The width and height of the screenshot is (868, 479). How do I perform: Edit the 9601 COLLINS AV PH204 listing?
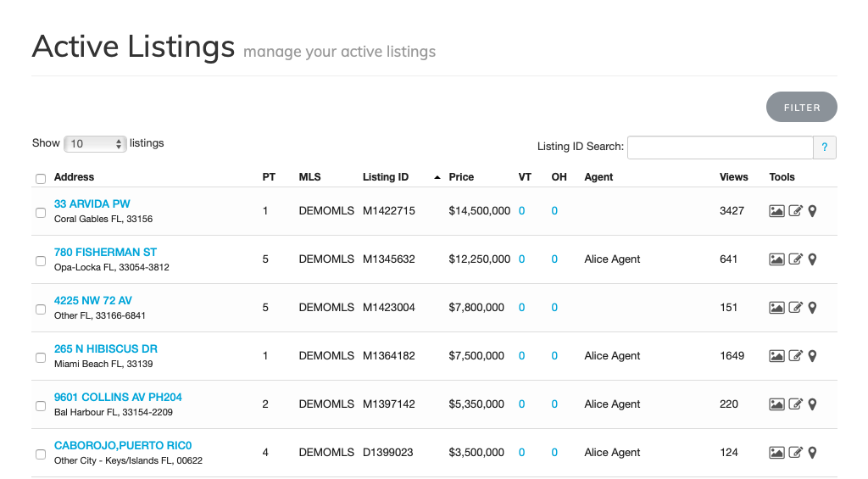[795, 404]
